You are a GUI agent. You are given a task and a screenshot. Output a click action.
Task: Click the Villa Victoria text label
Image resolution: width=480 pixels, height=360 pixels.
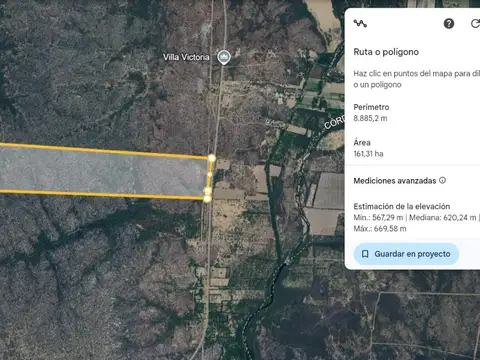click(186, 57)
